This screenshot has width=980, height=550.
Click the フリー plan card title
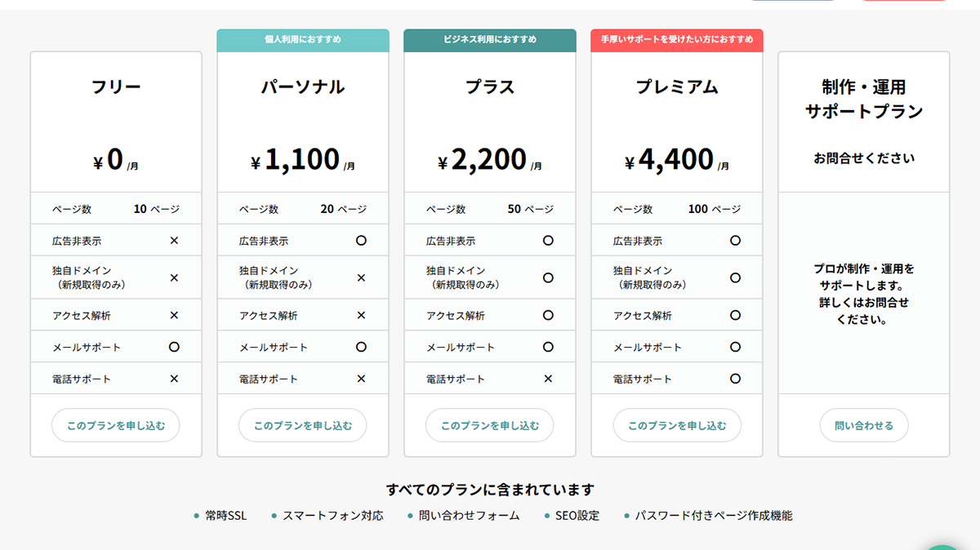[x=115, y=86]
